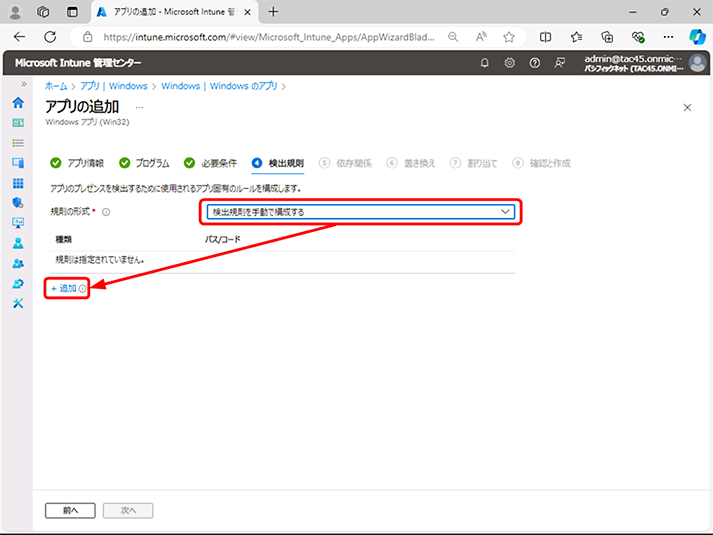Open browser essentials heart icon
The image size is (713, 535).
tap(638, 37)
